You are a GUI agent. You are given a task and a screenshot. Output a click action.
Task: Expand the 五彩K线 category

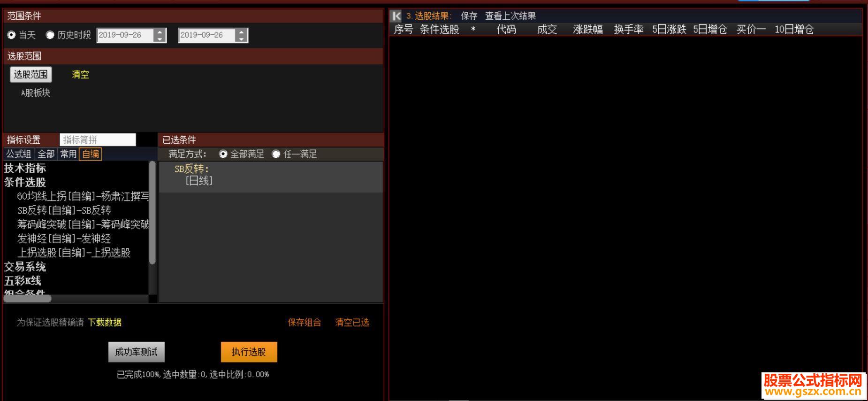pyautogui.click(x=23, y=281)
